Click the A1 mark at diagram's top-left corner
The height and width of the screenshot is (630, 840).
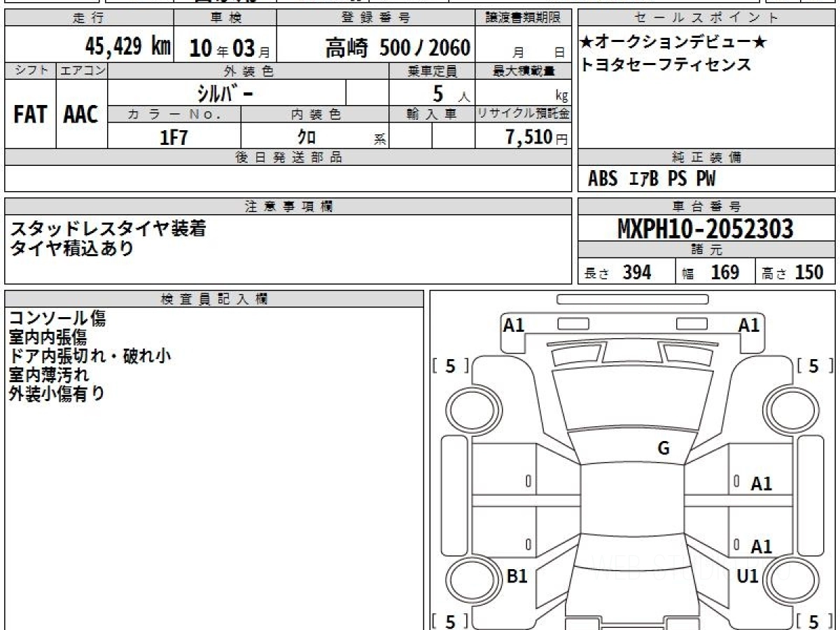click(514, 325)
